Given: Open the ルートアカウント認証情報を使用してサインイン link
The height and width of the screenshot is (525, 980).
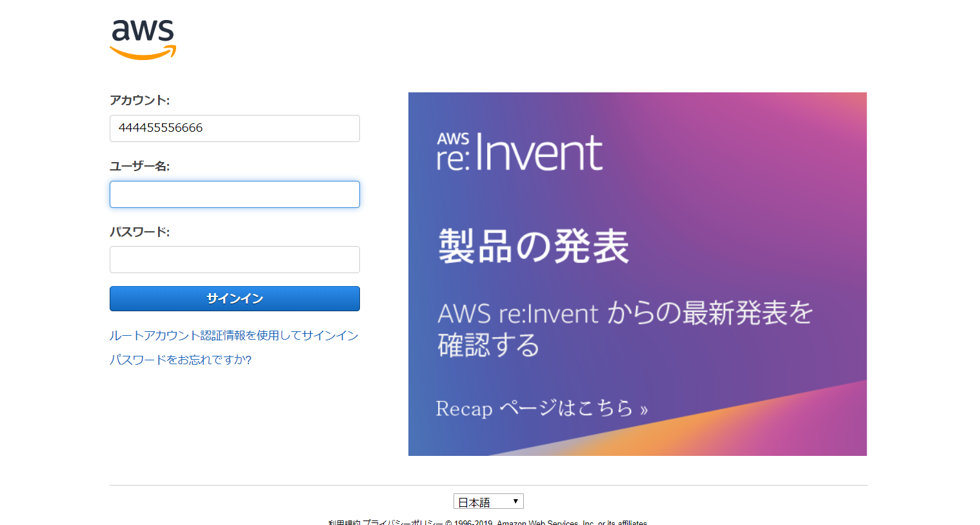Looking at the screenshot, I should click(234, 335).
